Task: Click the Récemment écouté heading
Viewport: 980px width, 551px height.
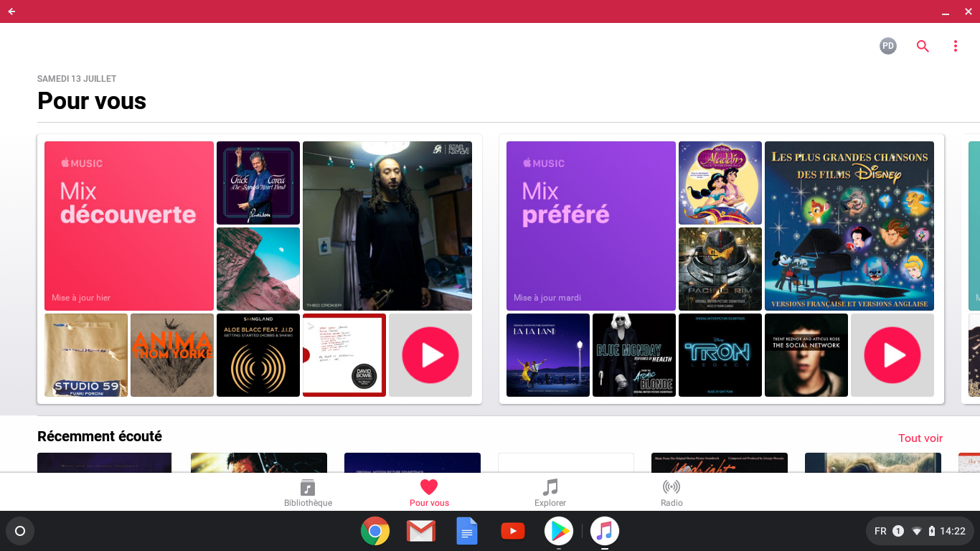Action: pos(100,436)
